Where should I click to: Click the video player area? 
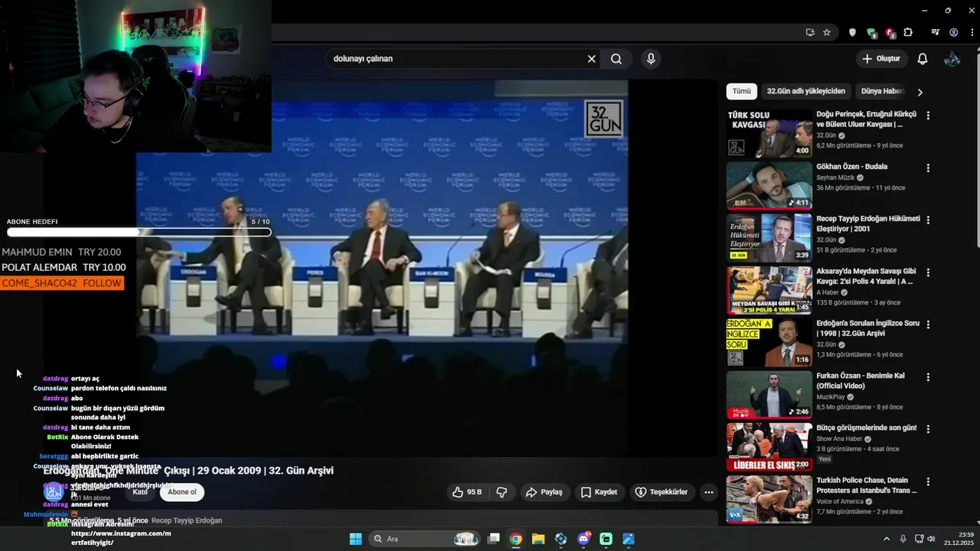click(382, 268)
